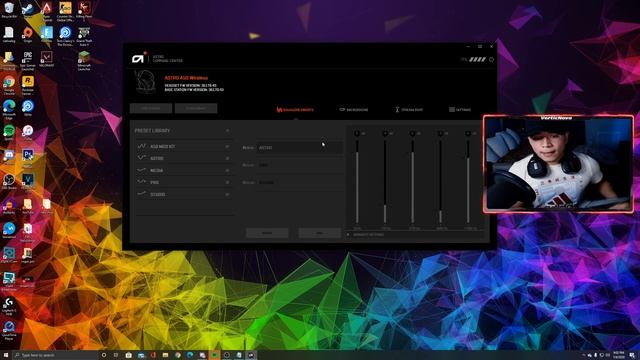The width and height of the screenshot is (640, 360).
Task: Open the first preset slot dropdown showing ASTRO
Action: (300, 147)
